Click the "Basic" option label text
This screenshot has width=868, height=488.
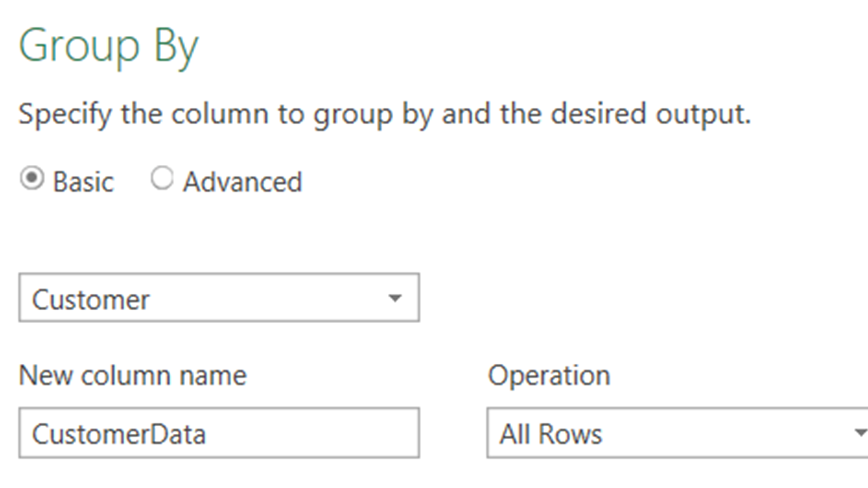[x=84, y=182]
